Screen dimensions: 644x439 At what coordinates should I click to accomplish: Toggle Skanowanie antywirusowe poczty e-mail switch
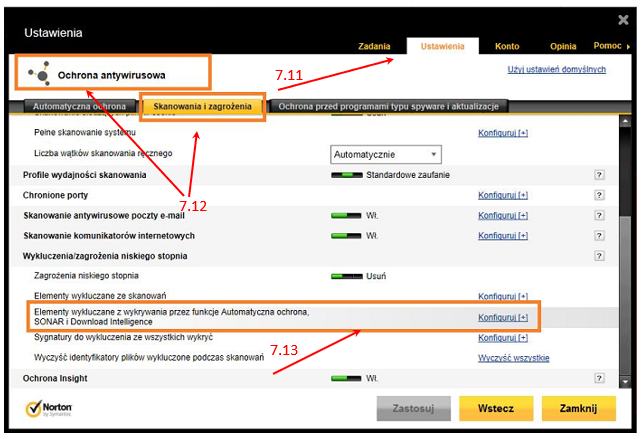pos(346,216)
